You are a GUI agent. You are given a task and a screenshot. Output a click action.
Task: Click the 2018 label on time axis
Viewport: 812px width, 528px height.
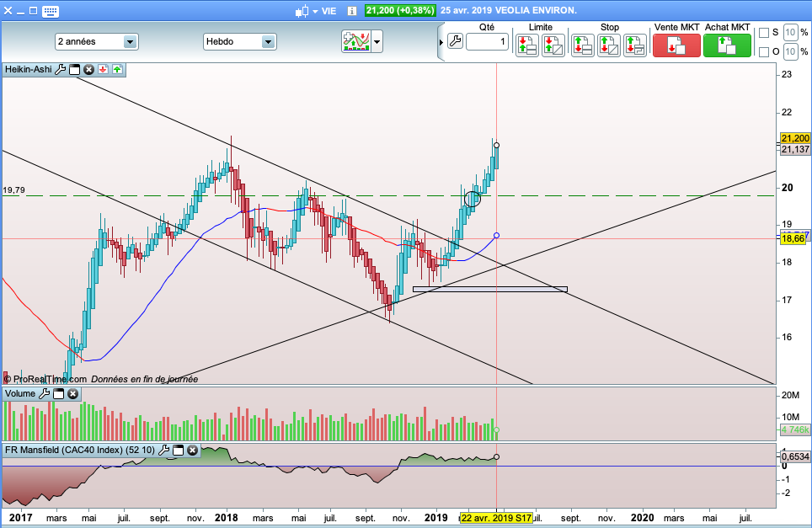click(x=227, y=518)
